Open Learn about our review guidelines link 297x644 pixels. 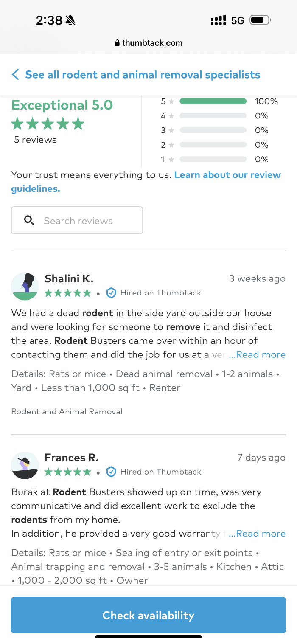[x=227, y=175]
